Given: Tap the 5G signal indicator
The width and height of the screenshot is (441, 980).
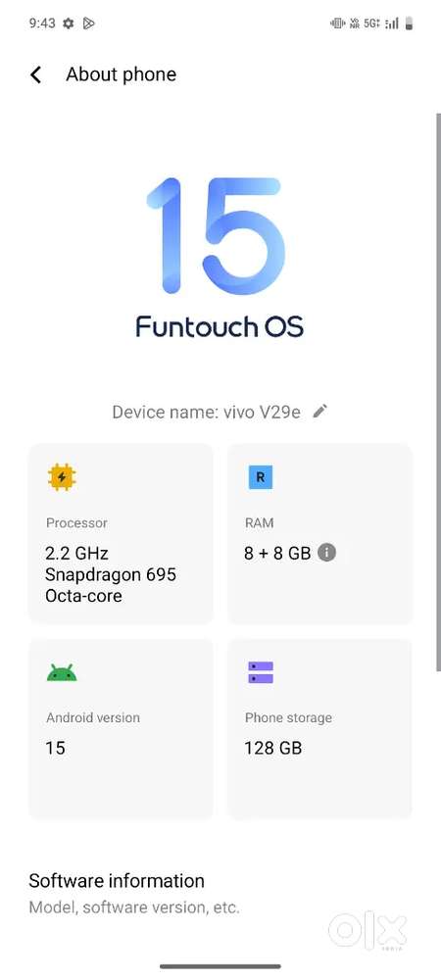Looking at the screenshot, I should point(372,24).
